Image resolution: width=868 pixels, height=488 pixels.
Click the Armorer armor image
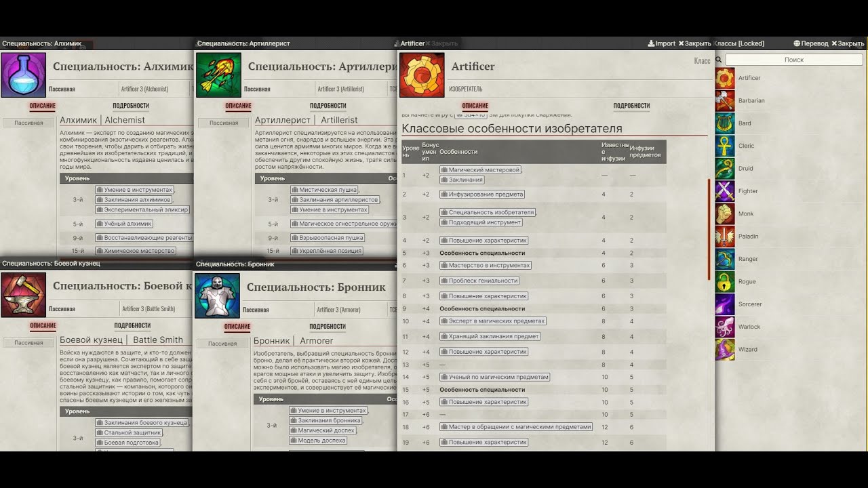point(218,295)
